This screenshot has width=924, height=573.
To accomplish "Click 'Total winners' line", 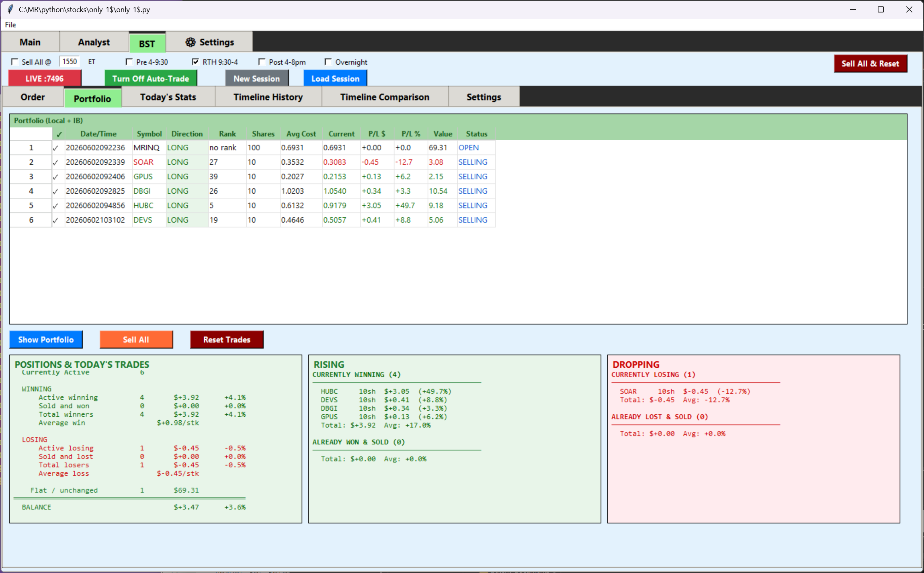I will point(142,414).
